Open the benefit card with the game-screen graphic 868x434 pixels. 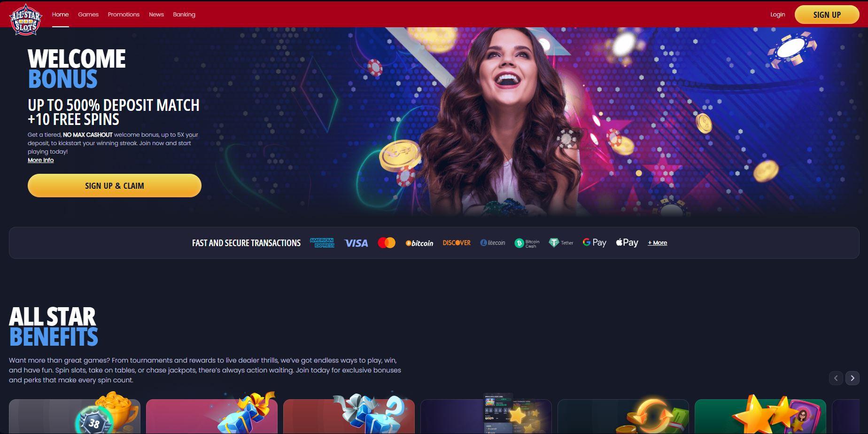point(486,416)
